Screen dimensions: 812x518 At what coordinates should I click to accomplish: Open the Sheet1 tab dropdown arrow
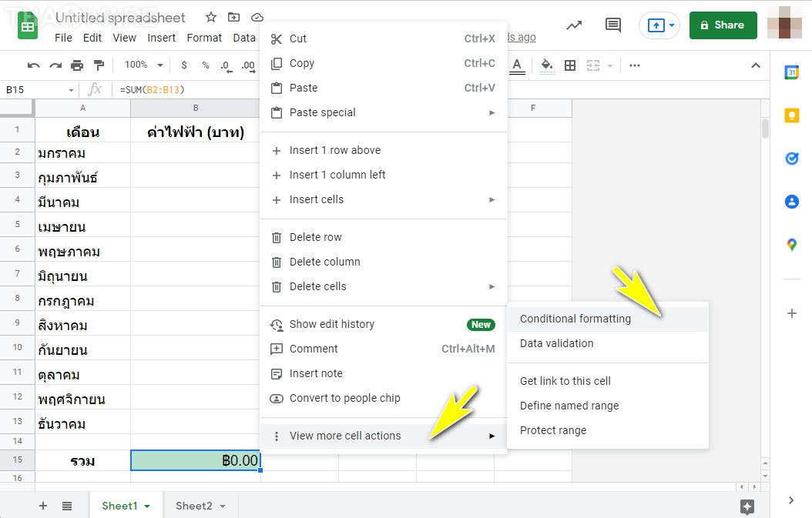pos(147,506)
